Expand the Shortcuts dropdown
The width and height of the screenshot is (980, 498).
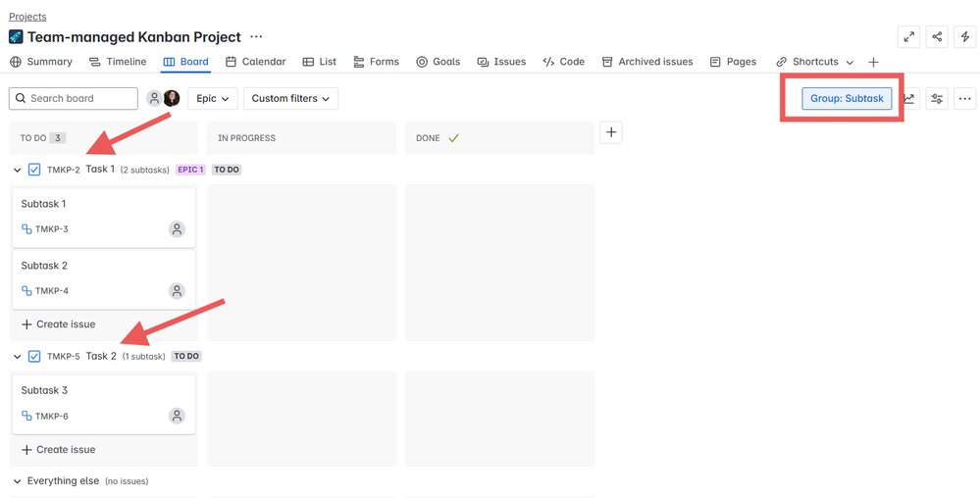814,62
